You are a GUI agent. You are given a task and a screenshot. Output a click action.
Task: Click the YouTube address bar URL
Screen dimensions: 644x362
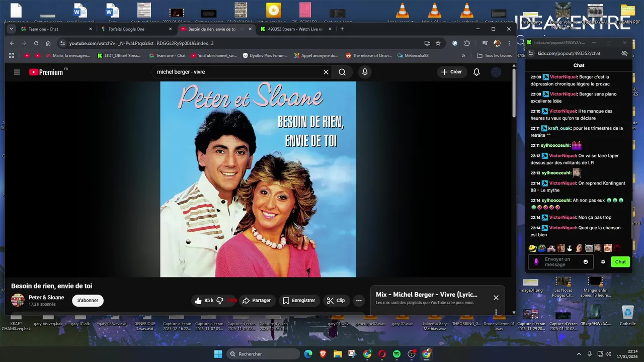(x=141, y=43)
